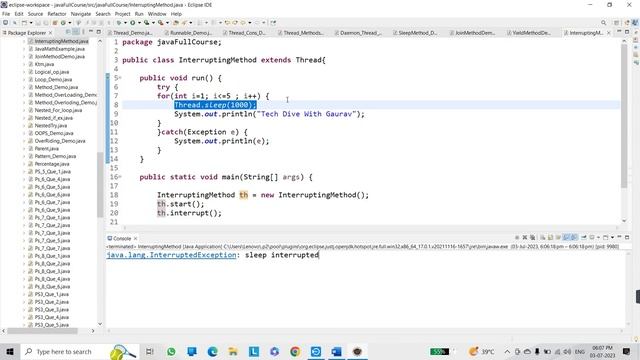640x360 pixels.
Task: Collapse the main method fold at line 16
Action: [x=120, y=177]
